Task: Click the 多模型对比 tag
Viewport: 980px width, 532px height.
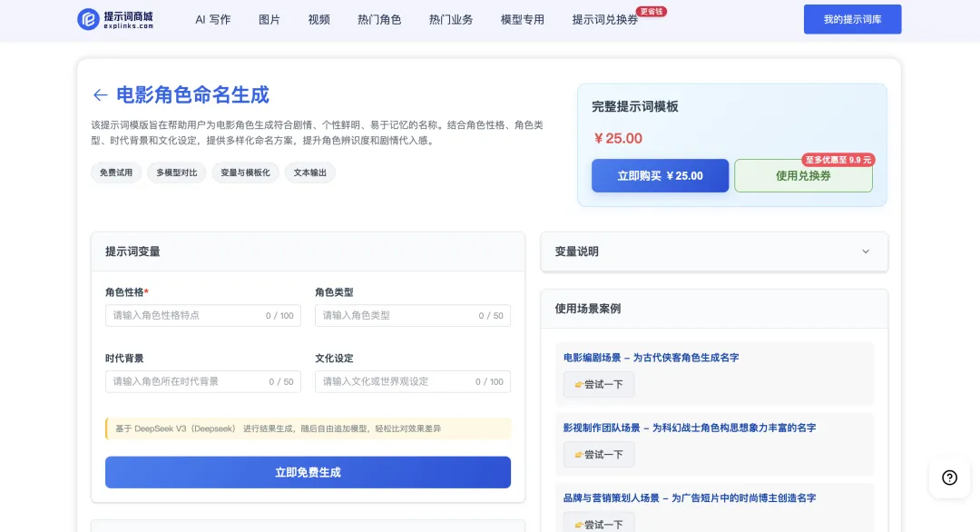Action: (177, 172)
